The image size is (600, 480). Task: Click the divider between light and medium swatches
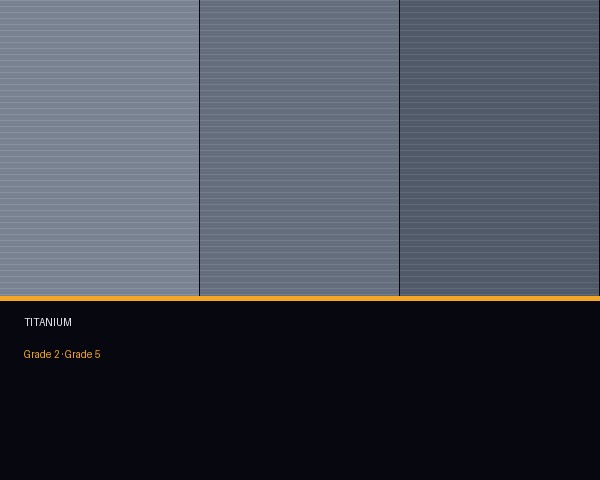[199, 148]
